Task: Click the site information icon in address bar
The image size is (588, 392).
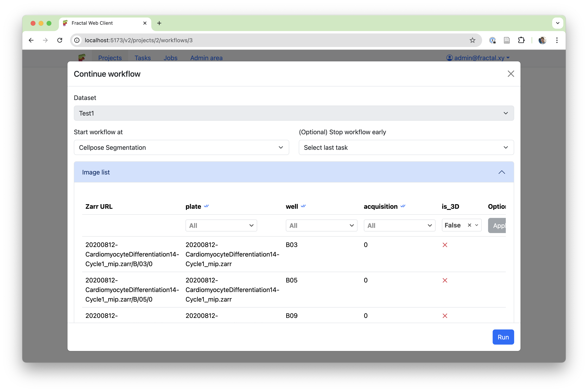Action: (77, 40)
